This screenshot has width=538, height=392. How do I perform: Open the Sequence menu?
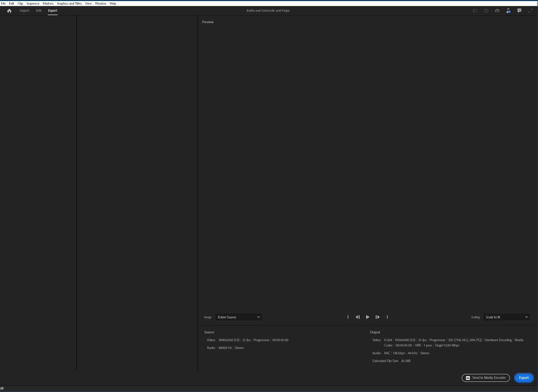(x=33, y=4)
